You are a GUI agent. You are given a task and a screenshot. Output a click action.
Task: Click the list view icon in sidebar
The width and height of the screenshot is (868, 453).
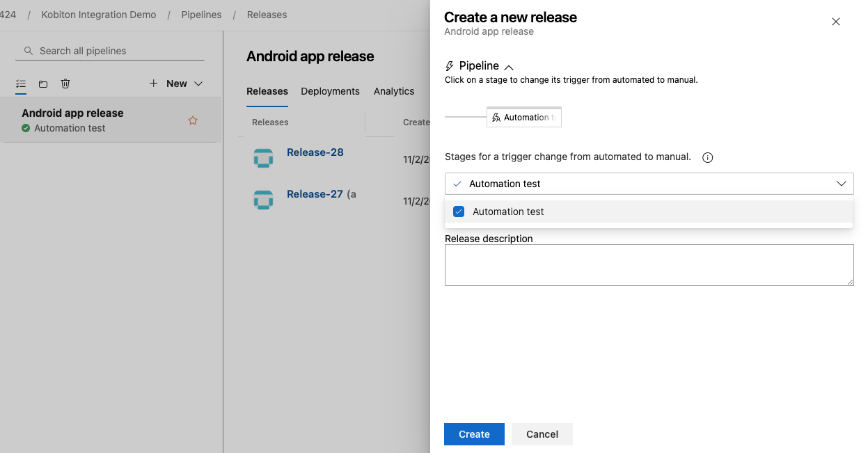click(x=21, y=84)
